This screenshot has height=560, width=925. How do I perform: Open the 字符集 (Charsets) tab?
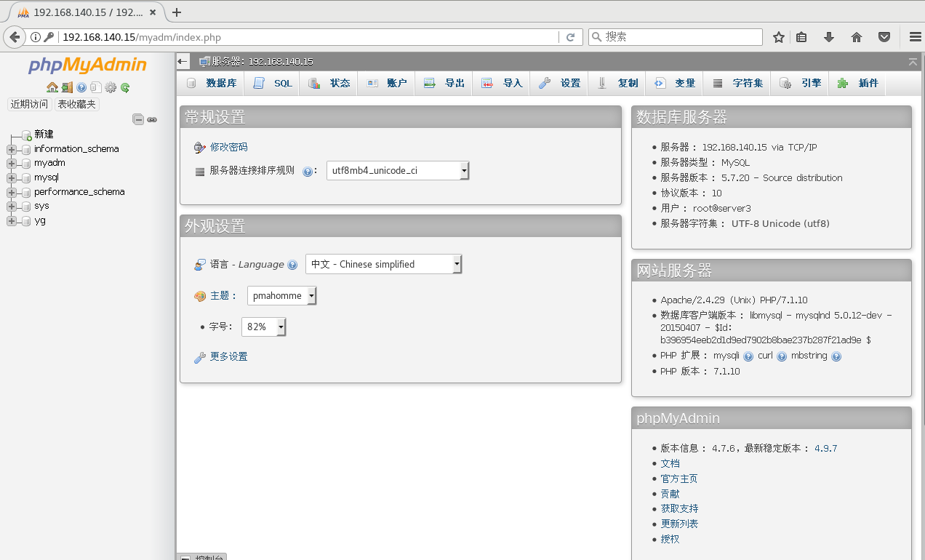click(x=738, y=83)
